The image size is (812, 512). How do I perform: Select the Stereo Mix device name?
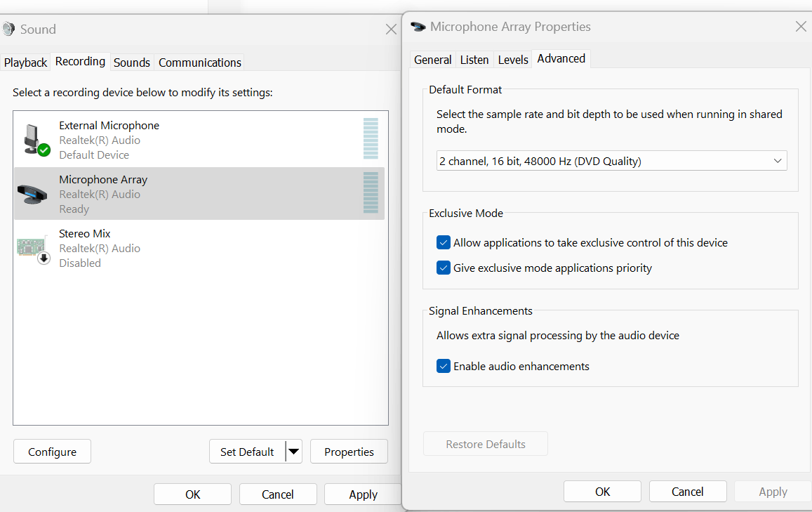pos(85,234)
